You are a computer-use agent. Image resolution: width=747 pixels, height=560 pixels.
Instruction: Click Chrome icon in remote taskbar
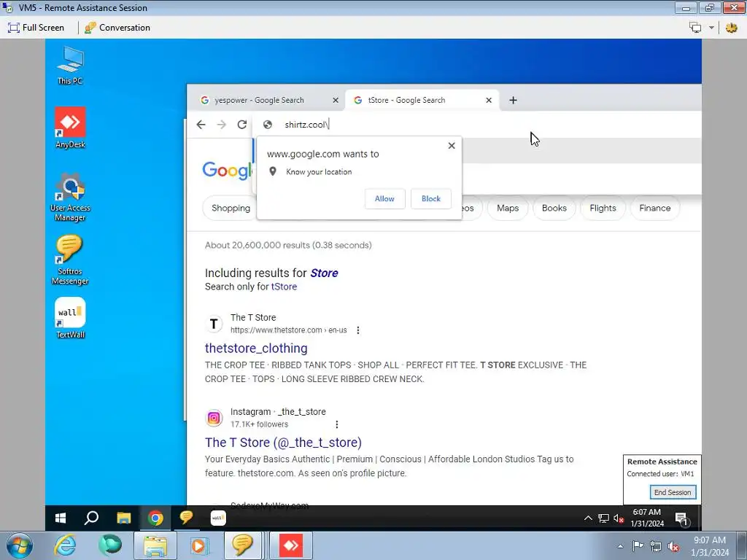155,518
